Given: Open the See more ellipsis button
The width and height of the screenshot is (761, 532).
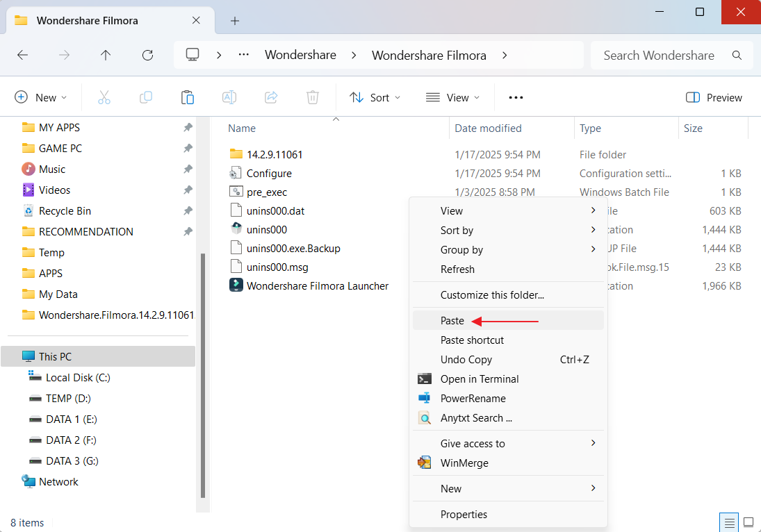Looking at the screenshot, I should [516, 97].
